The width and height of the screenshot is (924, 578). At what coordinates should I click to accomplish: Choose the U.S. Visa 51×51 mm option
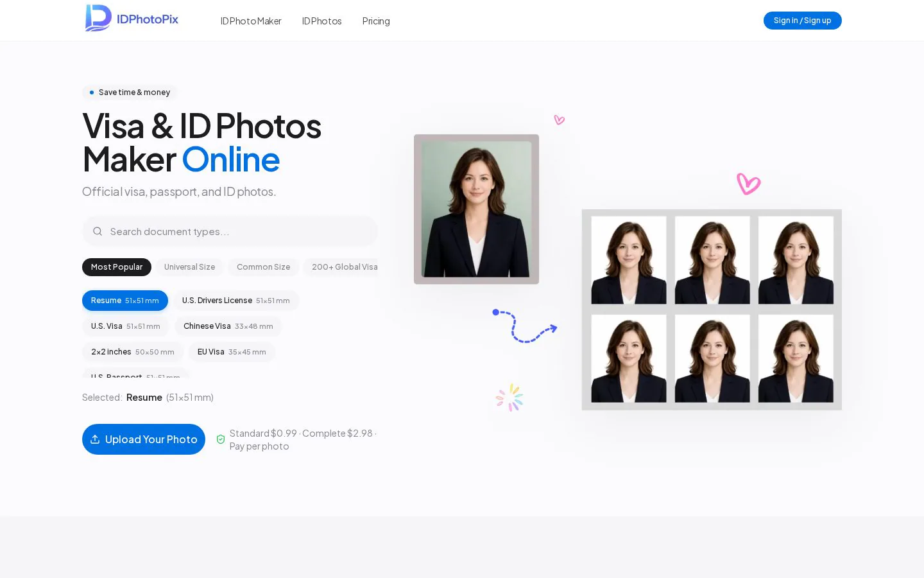(126, 326)
